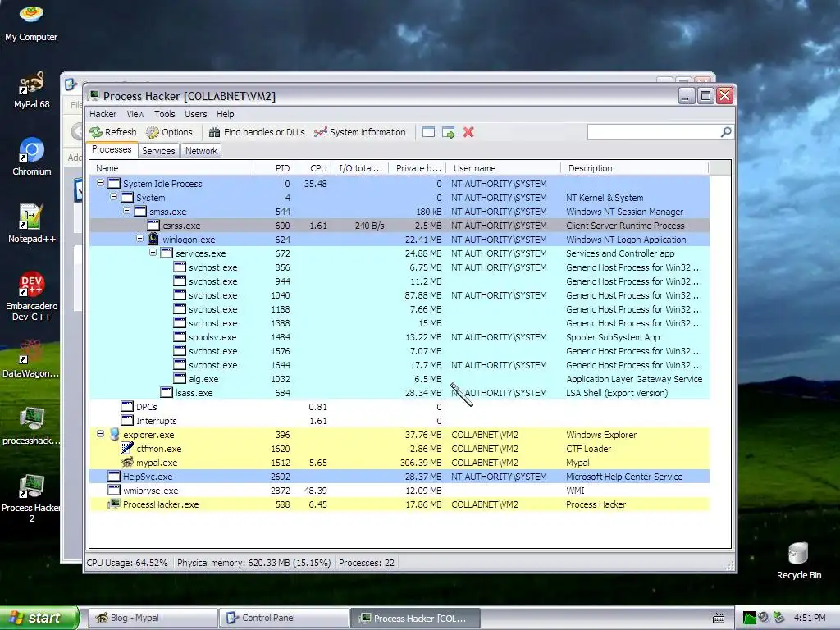840x630 pixels.
Task: Click the mypal.exe raccoon icon
Action: coord(127,463)
